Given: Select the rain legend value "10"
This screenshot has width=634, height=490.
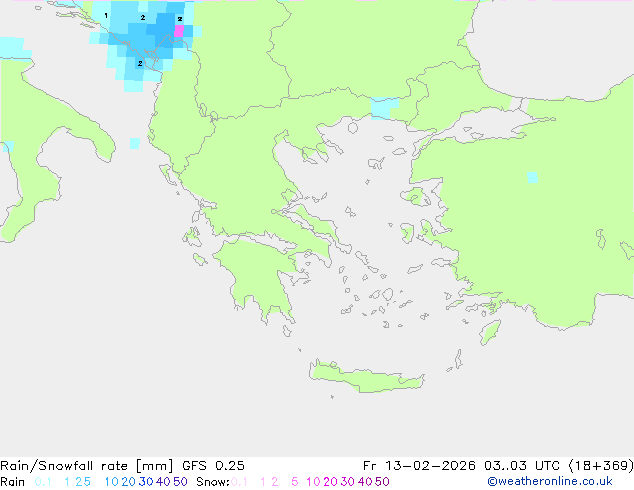Looking at the screenshot, I should 112,482.
